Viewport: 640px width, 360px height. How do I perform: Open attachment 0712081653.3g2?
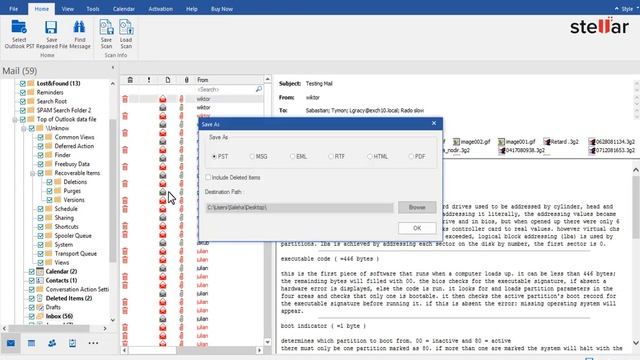[612, 151]
